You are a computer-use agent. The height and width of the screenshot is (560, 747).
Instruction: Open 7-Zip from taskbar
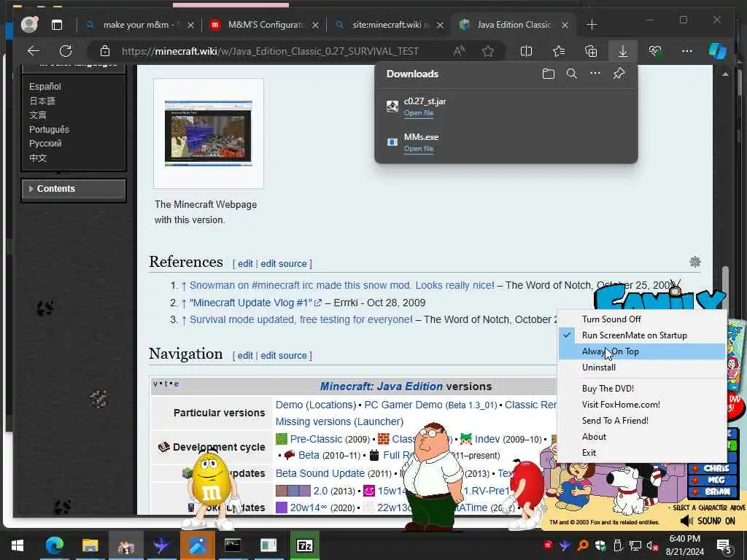point(304,545)
